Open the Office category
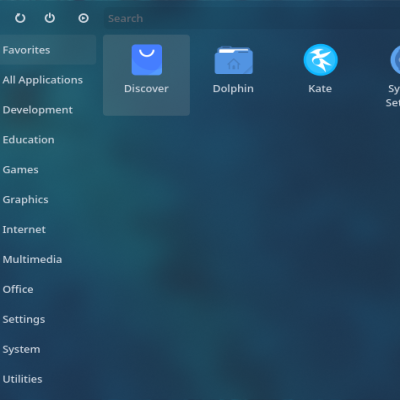The height and width of the screenshot is (400, 400). 48,289
